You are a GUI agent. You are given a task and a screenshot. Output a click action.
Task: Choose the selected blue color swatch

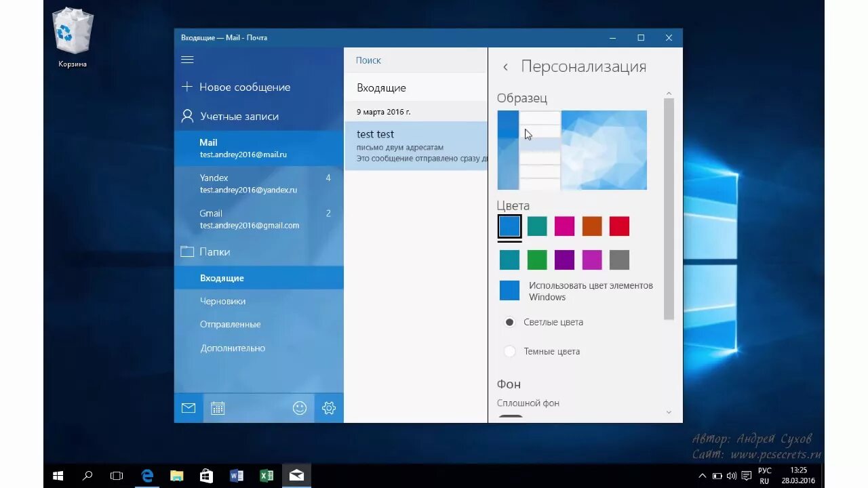pos(510,226)
